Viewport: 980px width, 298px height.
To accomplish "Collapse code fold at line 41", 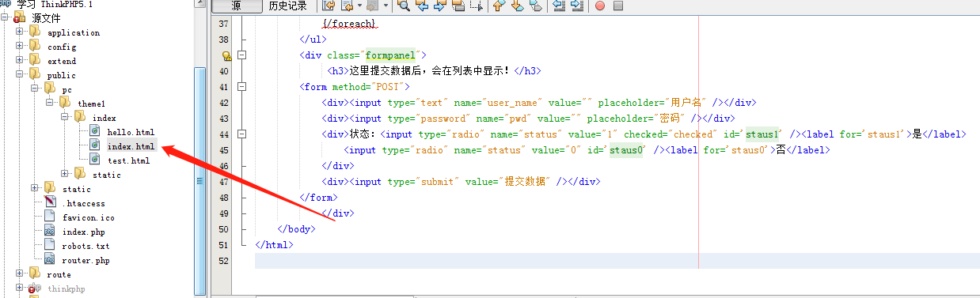I will click(242, 87).
